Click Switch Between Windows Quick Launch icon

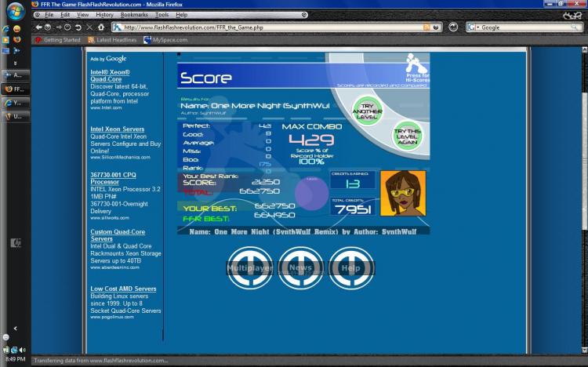coord(16,50)
